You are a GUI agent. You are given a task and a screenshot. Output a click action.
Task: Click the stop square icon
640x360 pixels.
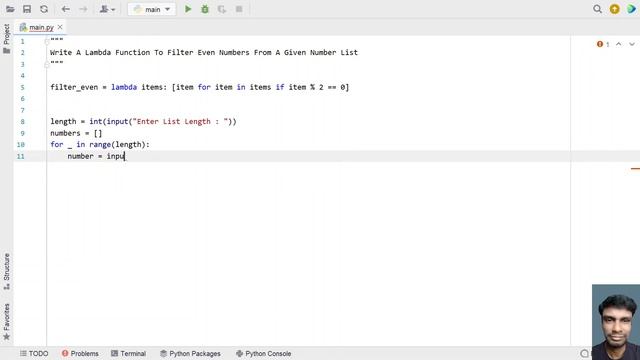pos(239,9)
